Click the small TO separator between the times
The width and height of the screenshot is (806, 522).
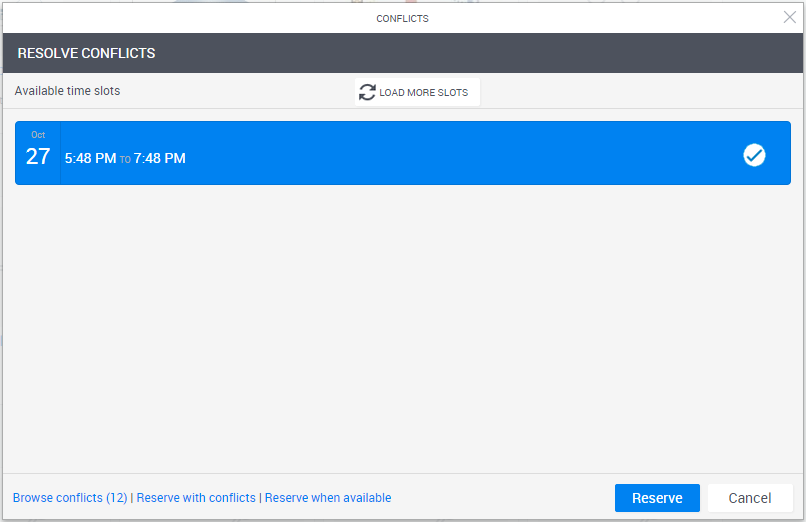coord(125,159)
